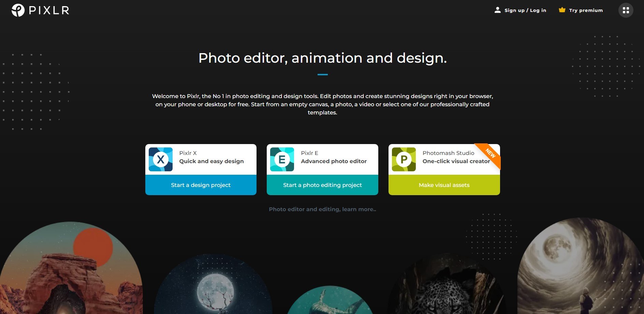The image size is (644, 314).
Task: Click 'Advanced photo editor' text
Action: [334, 161]
